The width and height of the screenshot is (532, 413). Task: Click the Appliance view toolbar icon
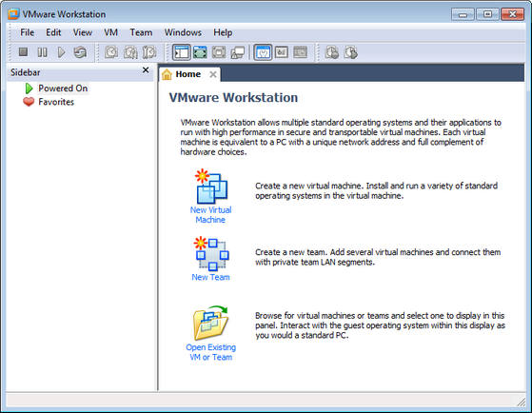tap(282, 52)
